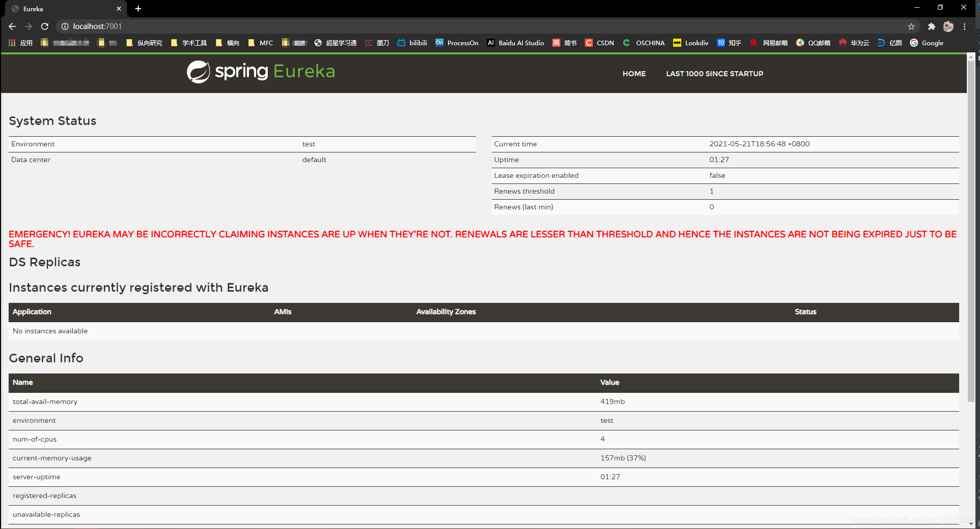Open the QQ邮箱 bookmark
980x529 pixels.
(813, 43)
